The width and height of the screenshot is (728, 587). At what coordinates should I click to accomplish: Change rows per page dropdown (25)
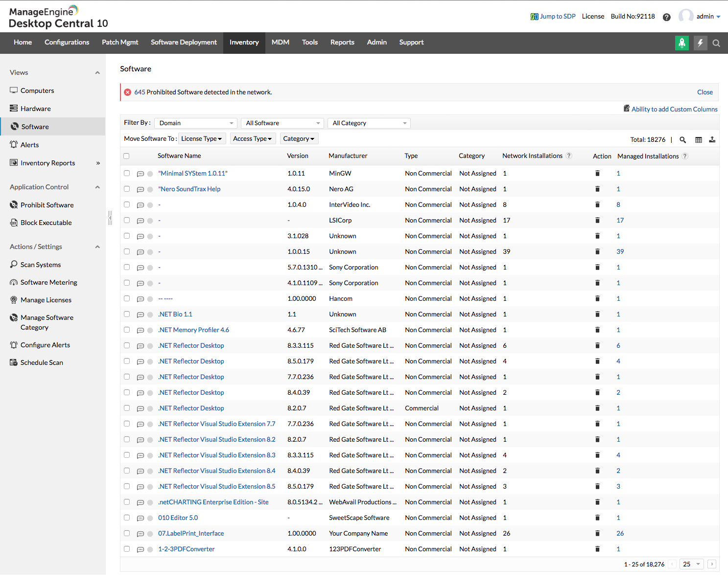click(692, 564)
